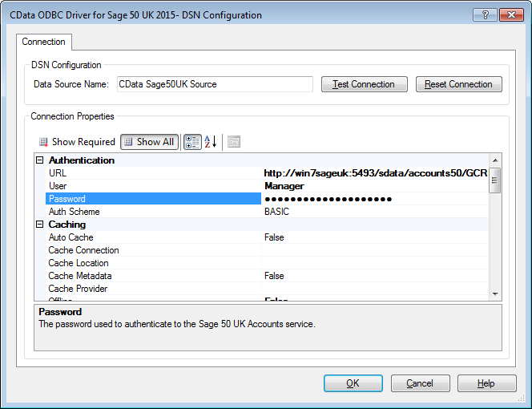Click the property grid scroll up arrow
The height and width of the screenshot is (409, 532).
point(495,160)
